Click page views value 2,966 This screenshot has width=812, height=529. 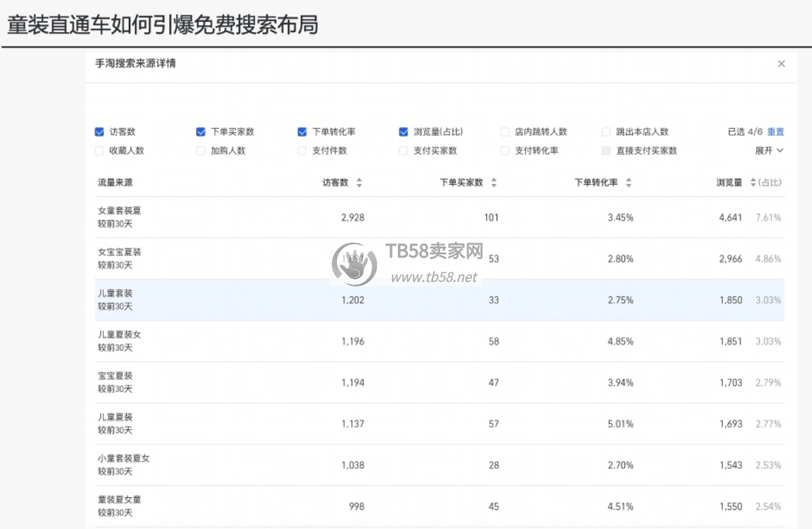731,259
